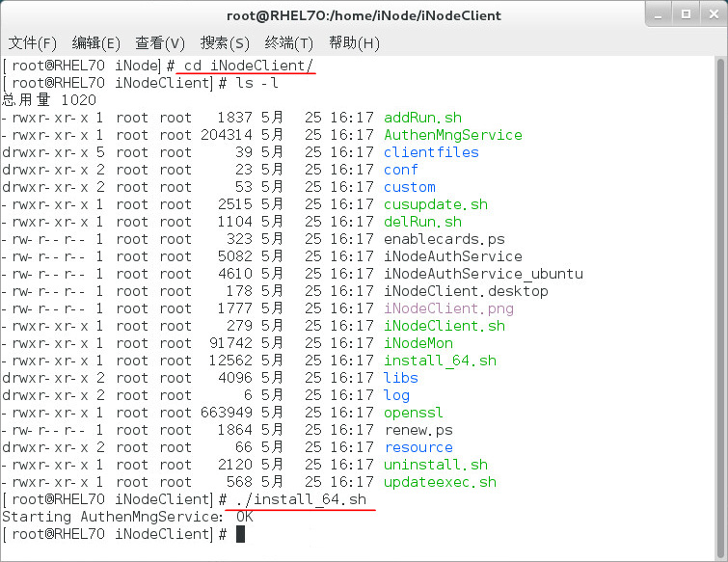Click the terminal vertical scrollbar

720,308
